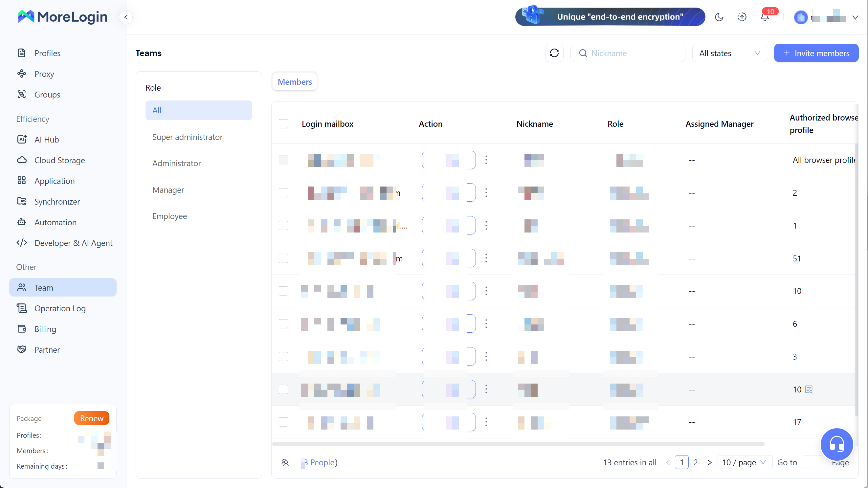The height and width of the screenshot is (488, 868).
Task: Open the Automation section
Action: 55,222
